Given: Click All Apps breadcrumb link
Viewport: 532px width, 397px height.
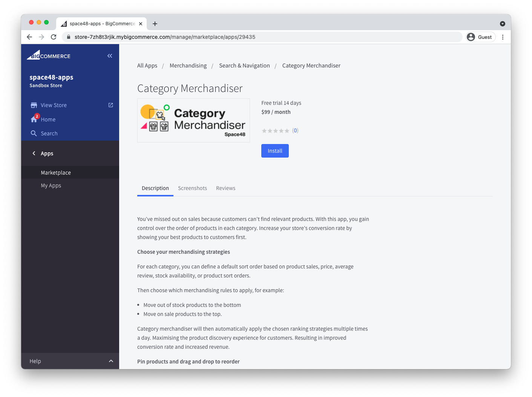Looking at the screenshot, I should pyautogui.click(x=147, y=66).
